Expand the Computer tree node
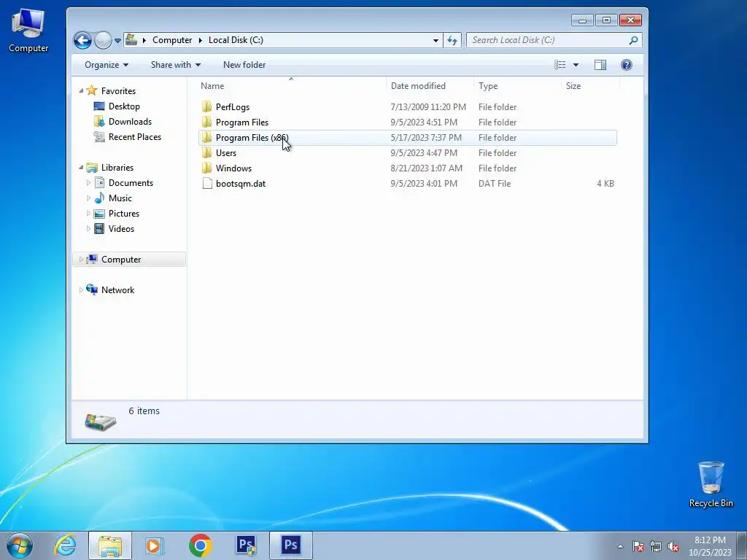Viewport: 747px width, 560px height. [x=81, y=259]
